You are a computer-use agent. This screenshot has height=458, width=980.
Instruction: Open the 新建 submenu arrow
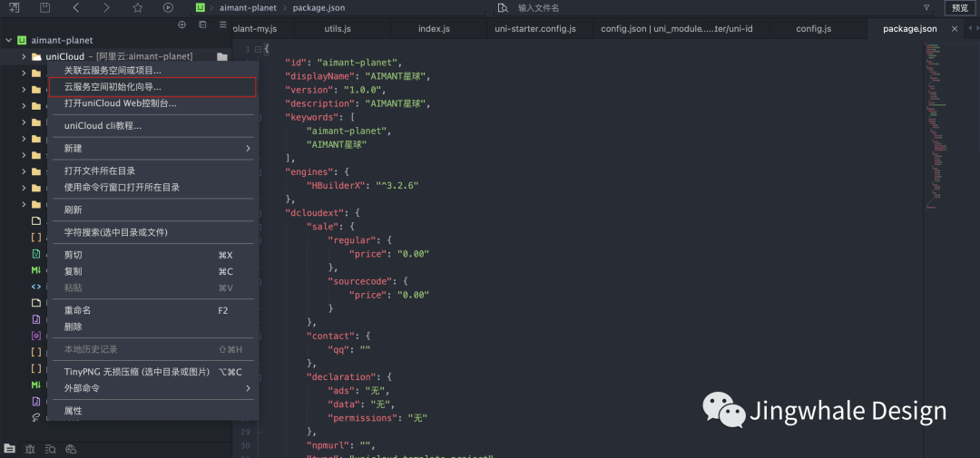pos(248,148)
